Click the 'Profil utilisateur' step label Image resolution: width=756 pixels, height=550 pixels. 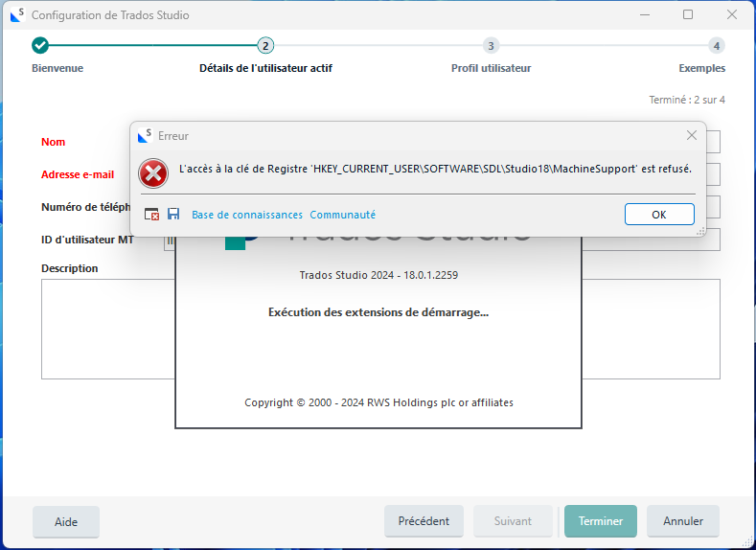pos(491,68)
